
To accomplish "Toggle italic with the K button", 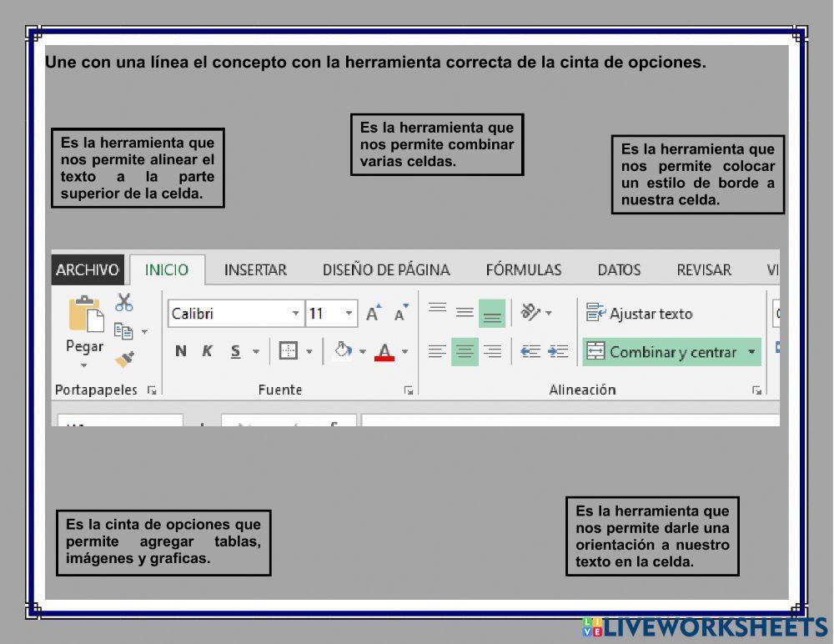I will (207, 351).
